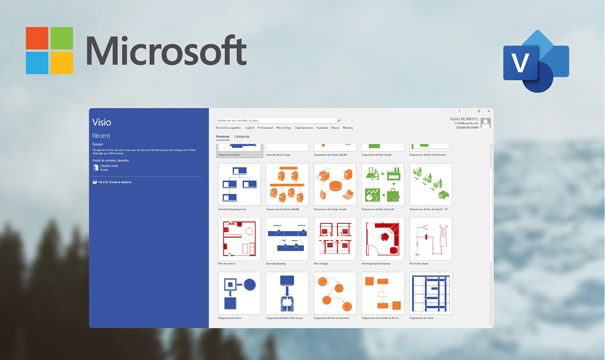Select the orange data flow model diagram template

click(383, 293)
